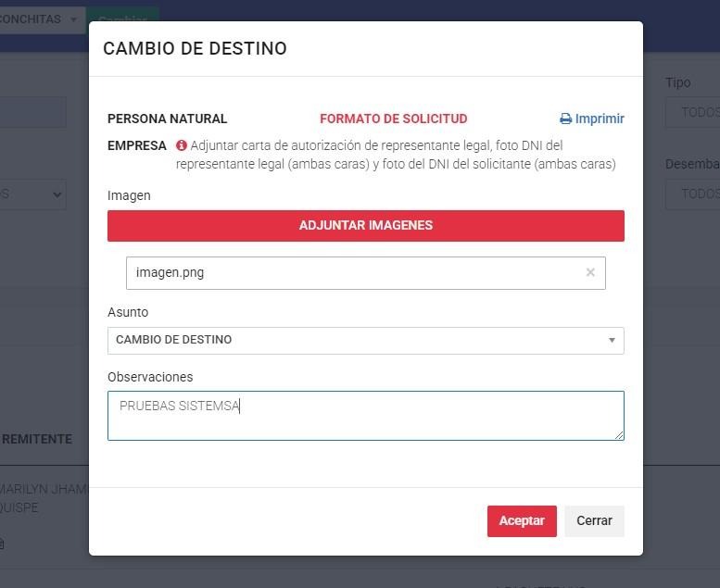Screen dimensions: 720x588
Task: Open the FORMATO DE SOLICITUD link
Action: (x=393, y=119)
